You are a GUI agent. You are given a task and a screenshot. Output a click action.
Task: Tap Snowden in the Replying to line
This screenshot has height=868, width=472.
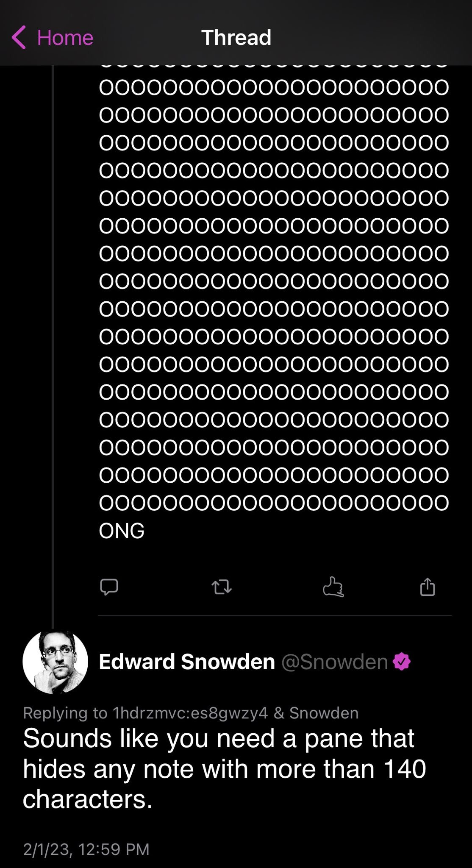pyautogui.click(x=324, y=713)
